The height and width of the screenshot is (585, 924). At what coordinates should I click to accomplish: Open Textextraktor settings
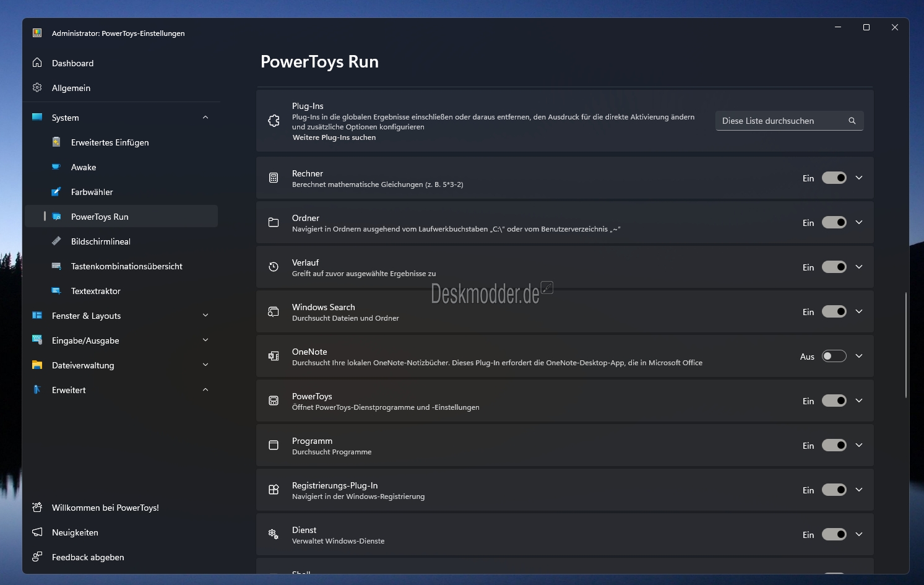coord(121,291)
